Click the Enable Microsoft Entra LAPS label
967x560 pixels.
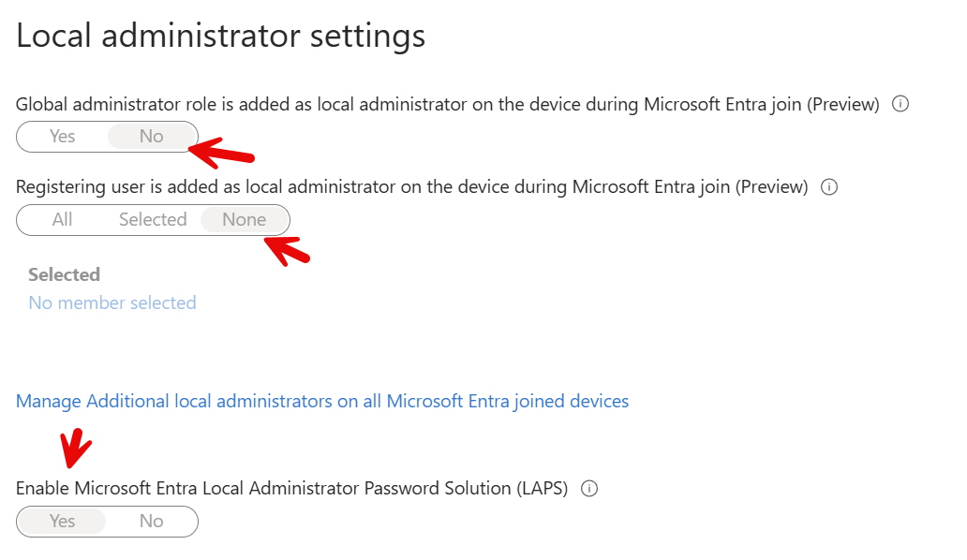coord(292,488)
